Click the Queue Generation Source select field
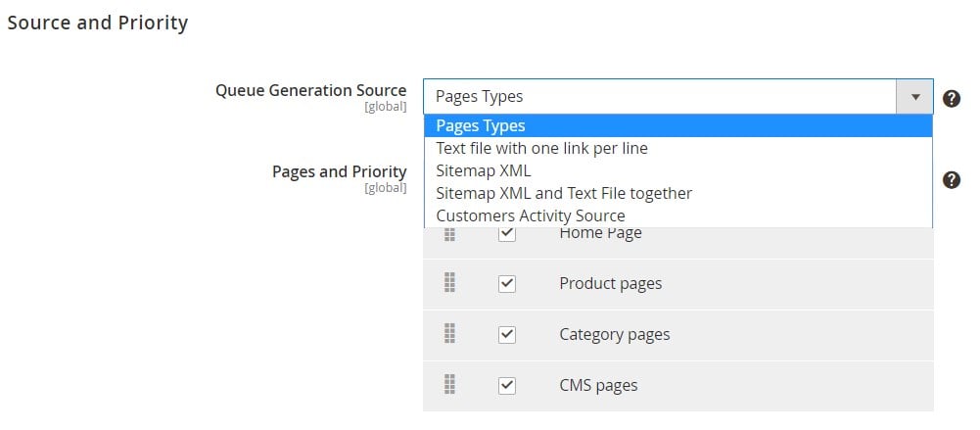 pos(678,97)
